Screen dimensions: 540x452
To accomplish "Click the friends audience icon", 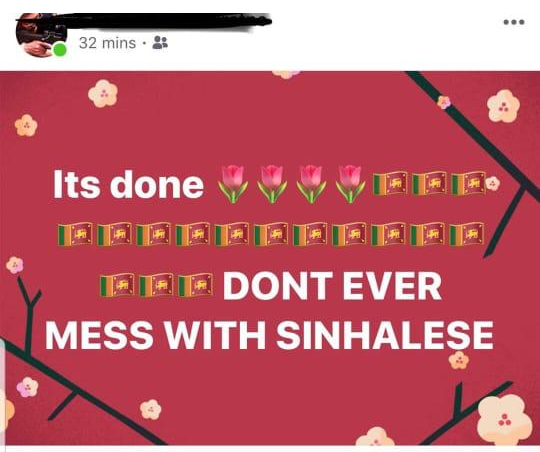I will pos(160,42).
